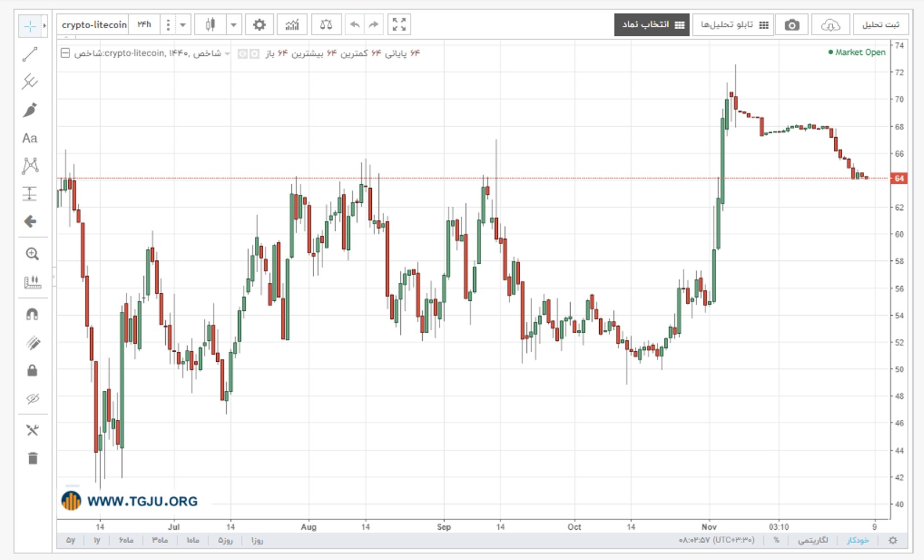The image size is (924, 560).
Task: Select the XABCD pattern tool
Action: 30,166
